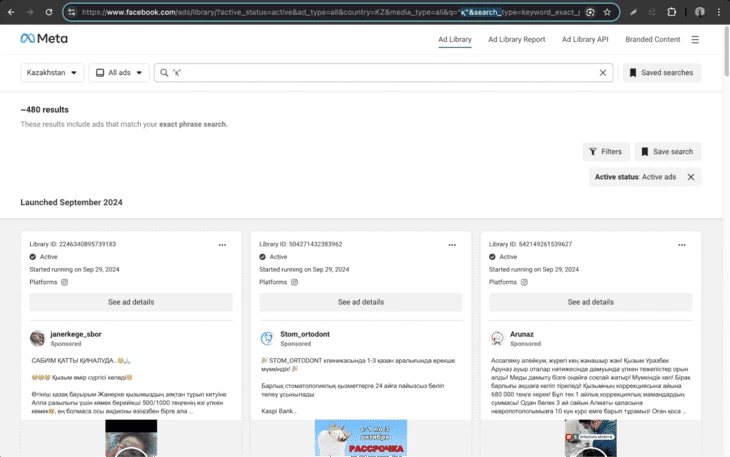The height and width of the screenshot is (457, 730).
Task: Click Arunaz profile avatar
Action: 497,338
